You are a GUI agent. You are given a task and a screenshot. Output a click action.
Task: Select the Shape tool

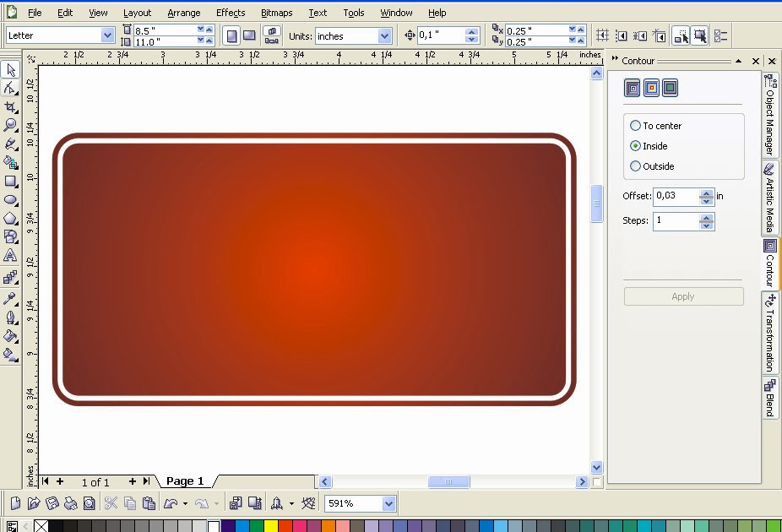tap(11, 88)
